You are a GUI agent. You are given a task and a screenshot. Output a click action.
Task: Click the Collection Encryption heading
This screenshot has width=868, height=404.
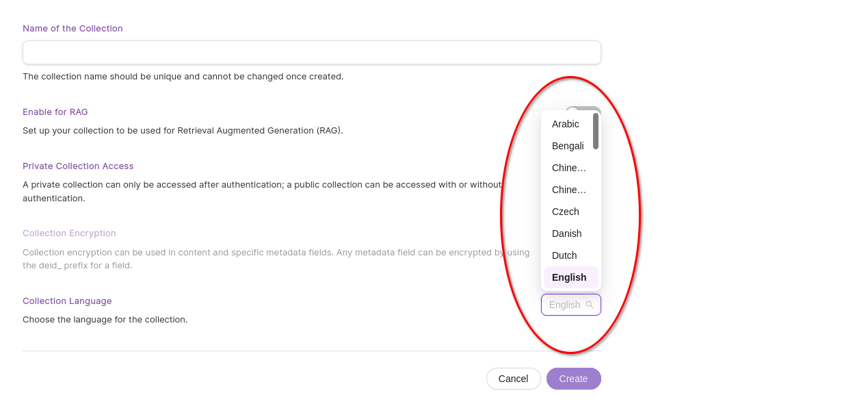coord(69,233)
